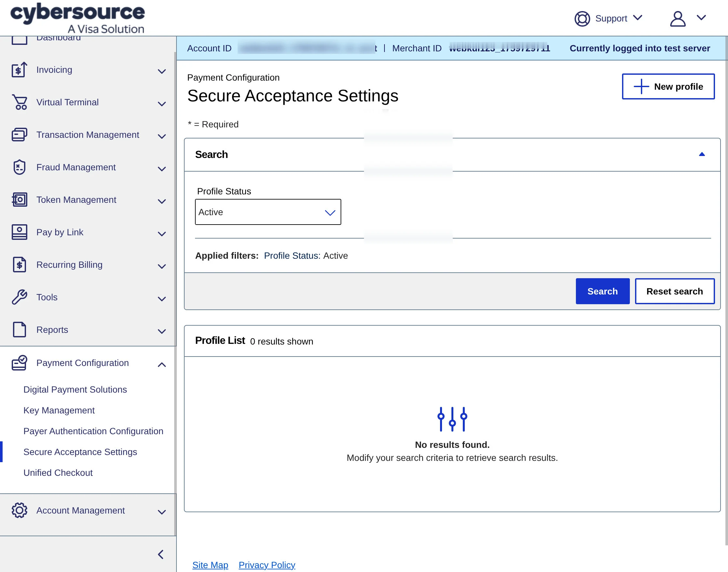Image resolution: width=728 pixels, height=572 pixels.
Task: Open the Support help icon
Action: 582,19
